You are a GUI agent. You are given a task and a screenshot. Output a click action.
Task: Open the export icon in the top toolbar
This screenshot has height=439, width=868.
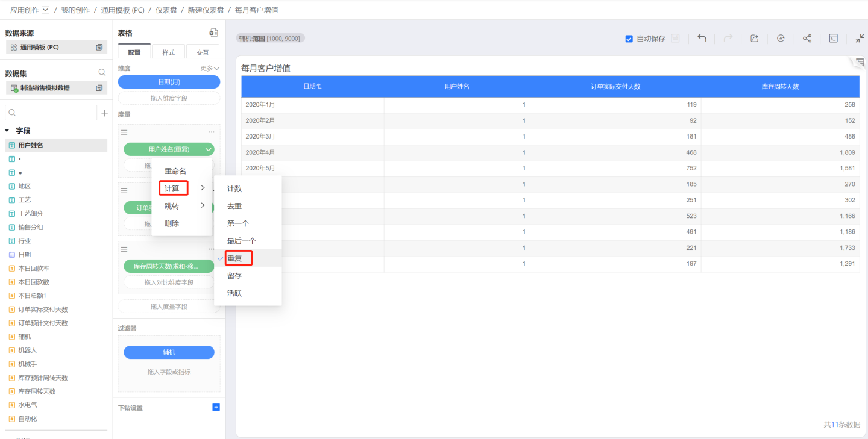(754, 38)
